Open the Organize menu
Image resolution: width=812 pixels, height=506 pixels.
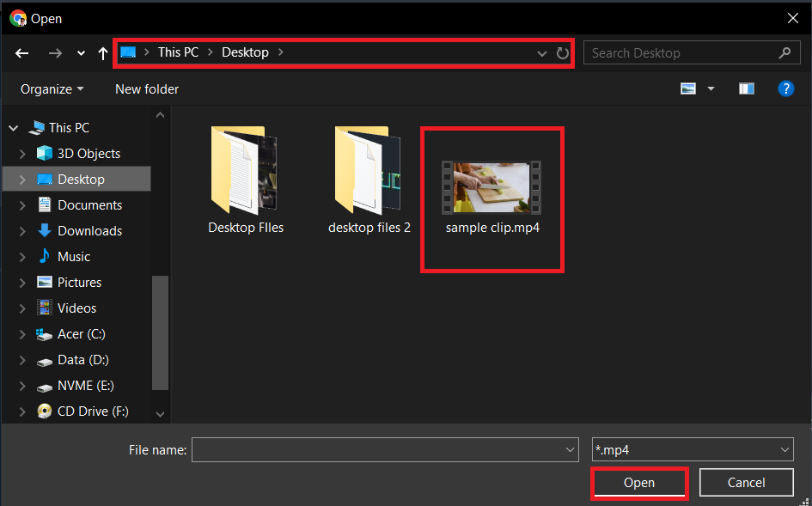coord(49,88)
